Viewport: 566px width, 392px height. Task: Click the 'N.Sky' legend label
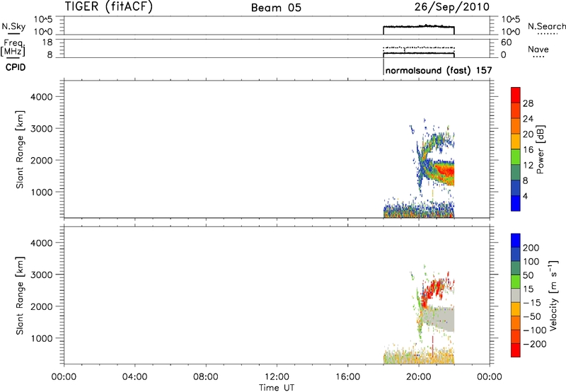13,26
